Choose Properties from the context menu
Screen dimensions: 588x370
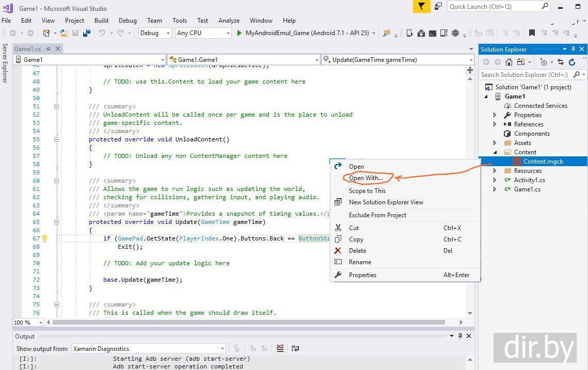click(362, 275)
